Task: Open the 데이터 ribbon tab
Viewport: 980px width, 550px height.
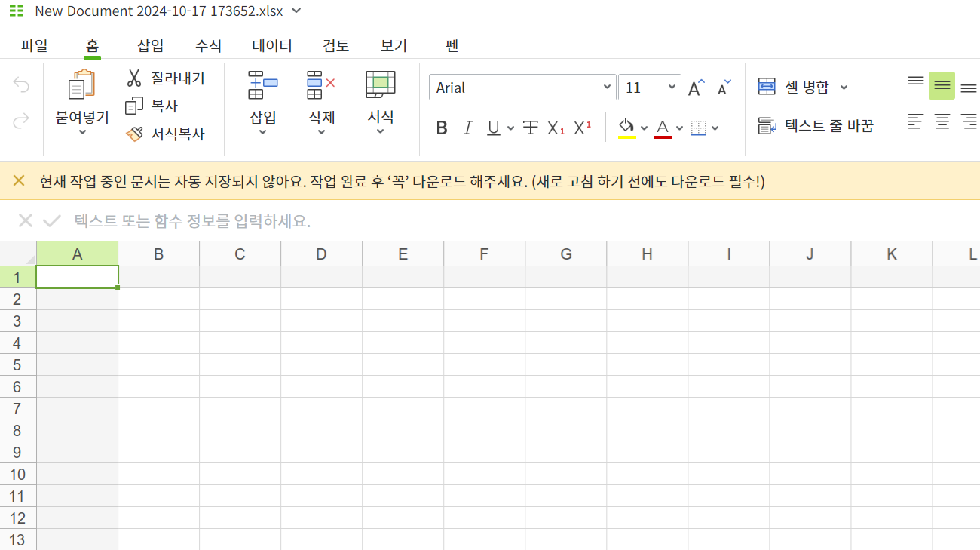Action: 274,45
